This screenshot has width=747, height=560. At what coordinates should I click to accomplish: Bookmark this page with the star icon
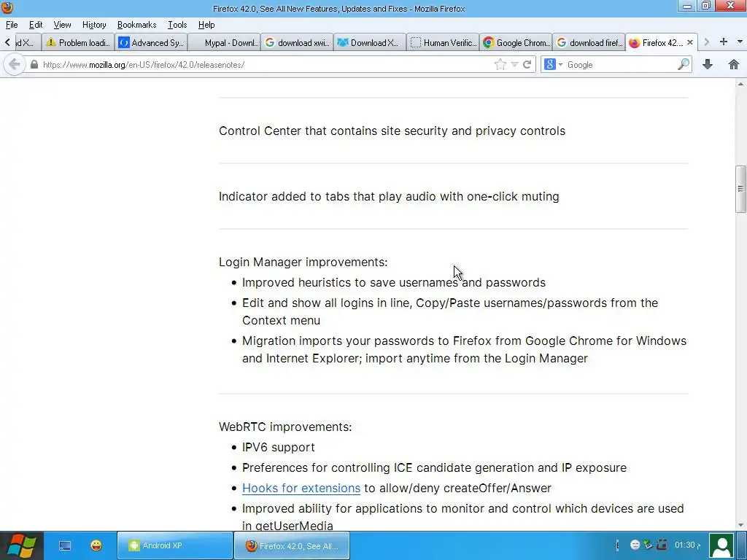coord(500,64)
